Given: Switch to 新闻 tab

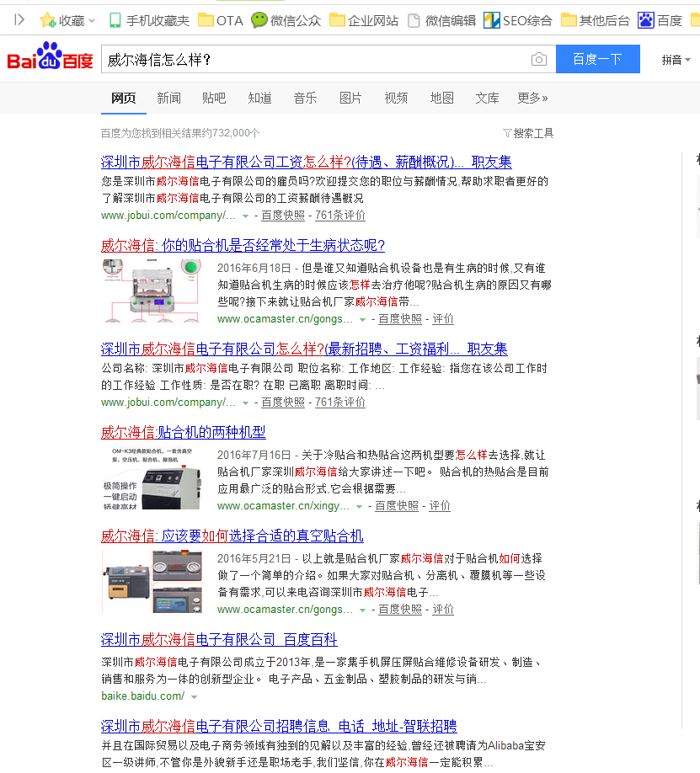Looking at the screenshot, I should 168,99.
